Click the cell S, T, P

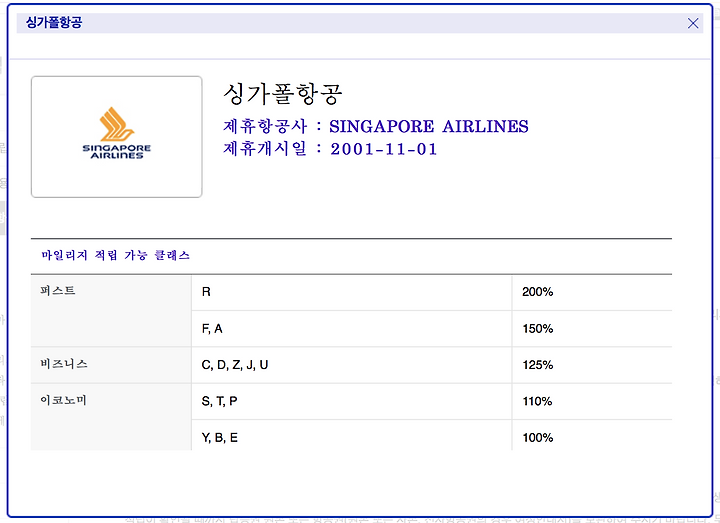click(352, 401)
